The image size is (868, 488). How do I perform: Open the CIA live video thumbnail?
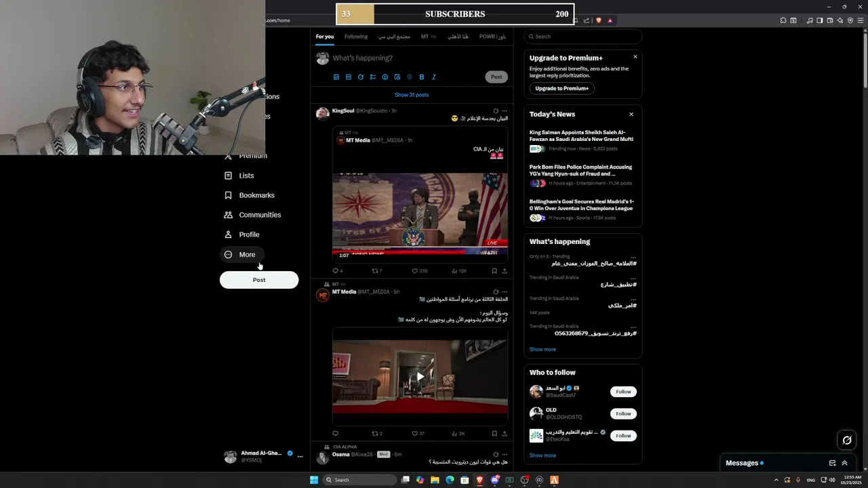(x=420, y=213)
